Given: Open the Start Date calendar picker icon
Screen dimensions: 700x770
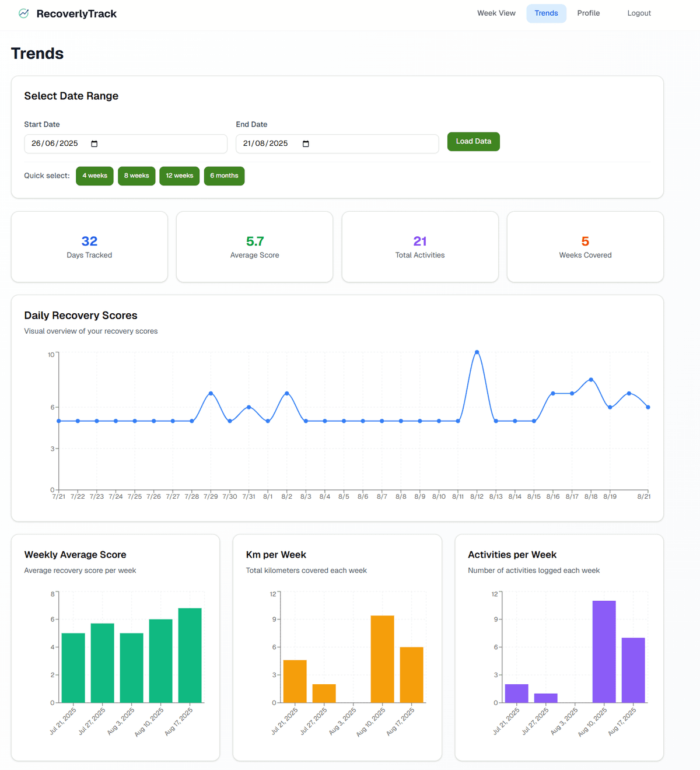Looking at the screenshot, I should click(x=95, y=143).
